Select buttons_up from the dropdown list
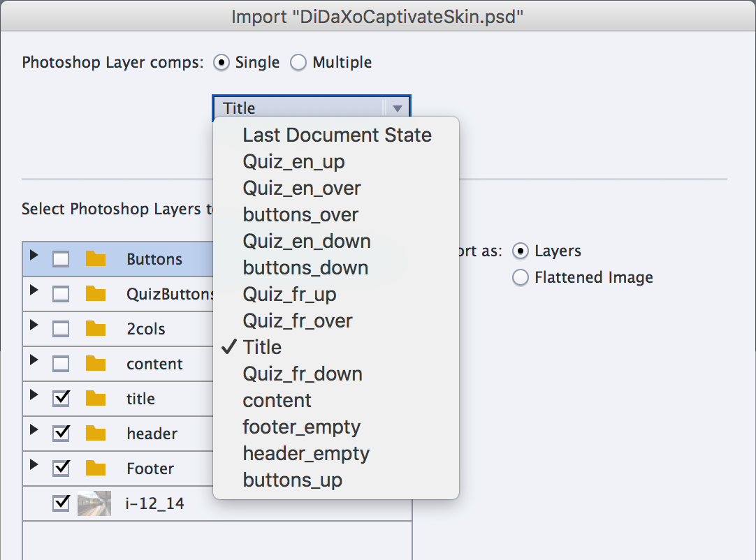756x560 pixels. click(x=292, y=480)
